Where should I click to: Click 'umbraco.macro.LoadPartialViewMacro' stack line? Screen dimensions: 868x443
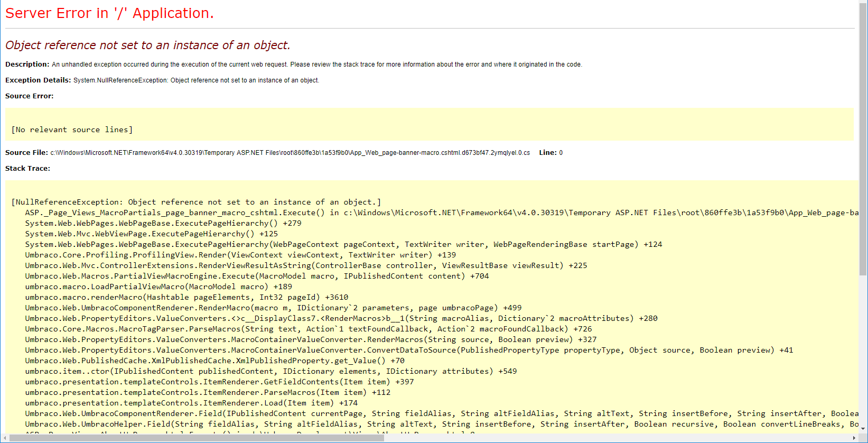(158, 287)
